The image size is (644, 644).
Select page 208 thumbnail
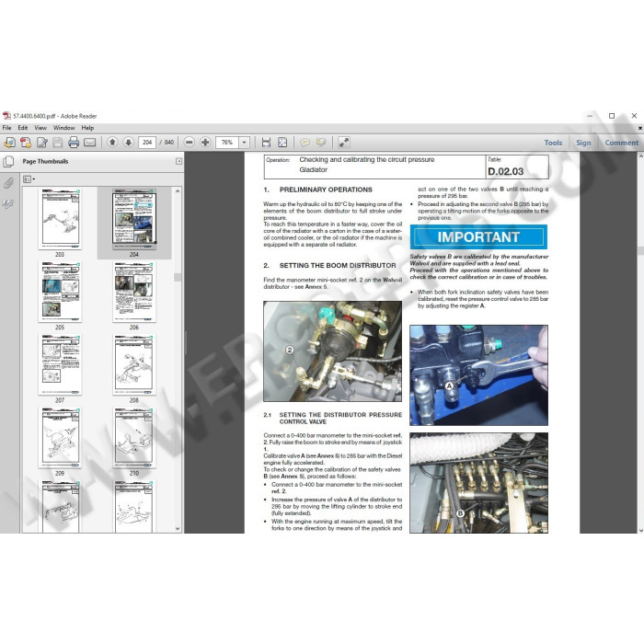(x=134, y=364)
